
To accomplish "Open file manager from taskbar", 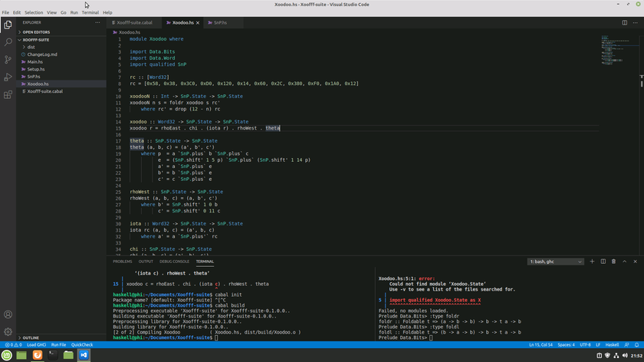I will pyautogui.click(x=68, y=355).
